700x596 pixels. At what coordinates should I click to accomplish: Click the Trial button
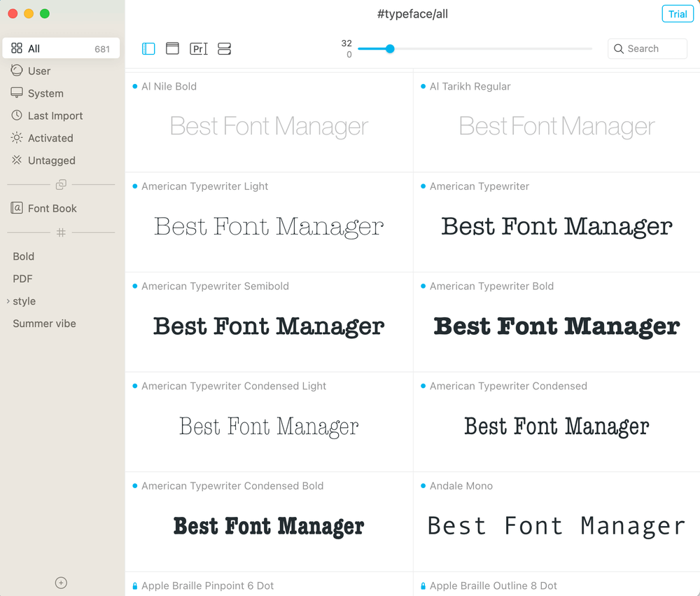(677, 14)
